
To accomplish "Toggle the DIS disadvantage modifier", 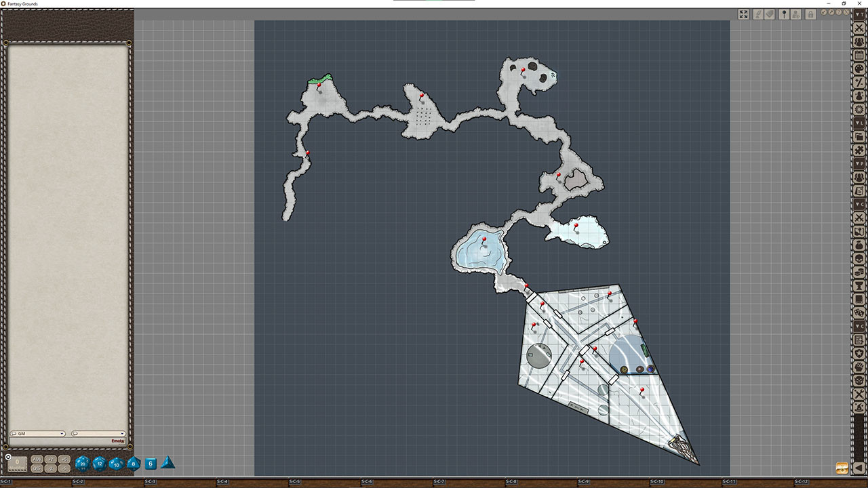I will pyautogui.click(x=37, y=468).
